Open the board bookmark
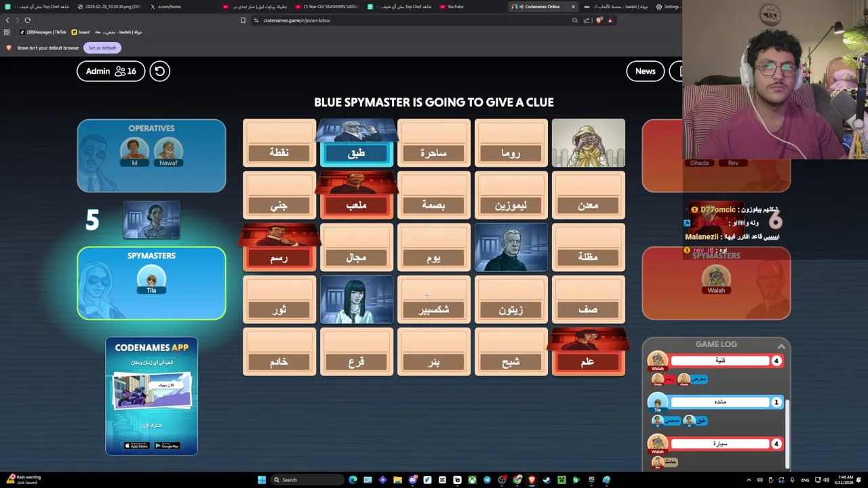Viewport: 868px width, 488px height. (x=81, y=32)
